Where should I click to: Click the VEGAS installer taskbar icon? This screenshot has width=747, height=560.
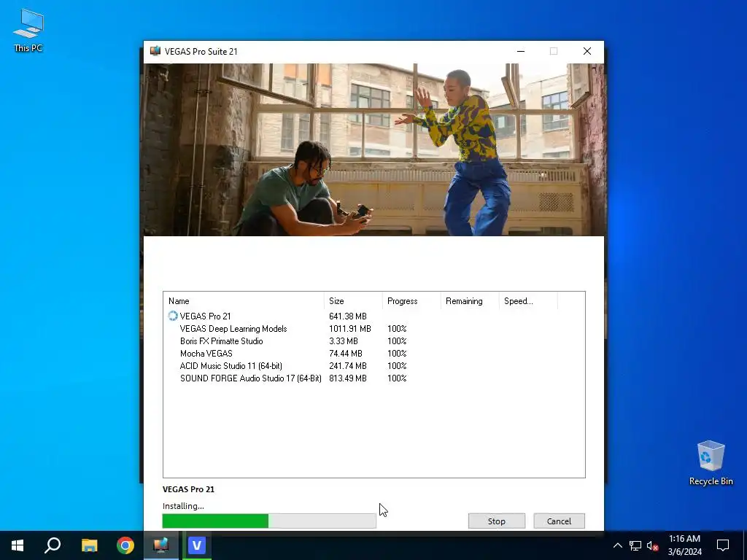[161, 545]
